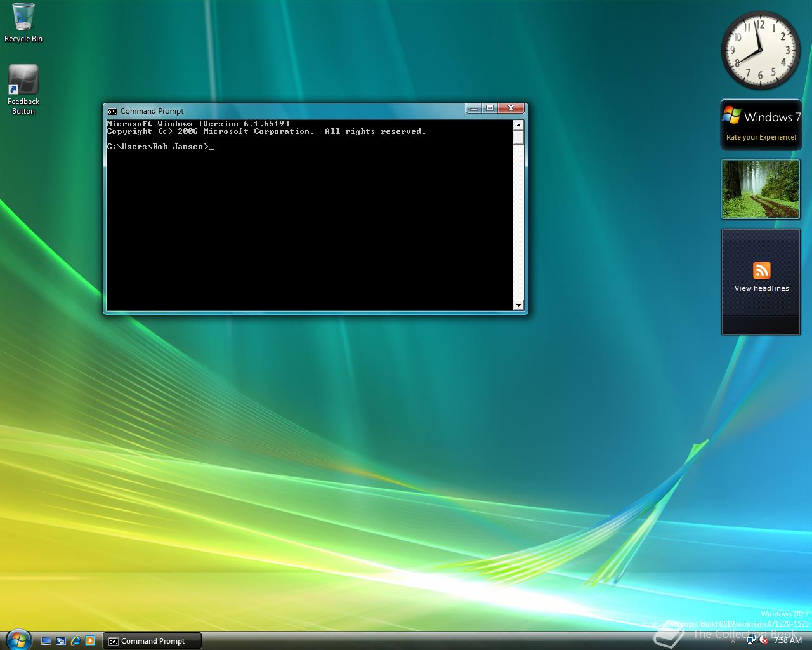
Task: Open the Start menu orb
Action: [18, 639]
